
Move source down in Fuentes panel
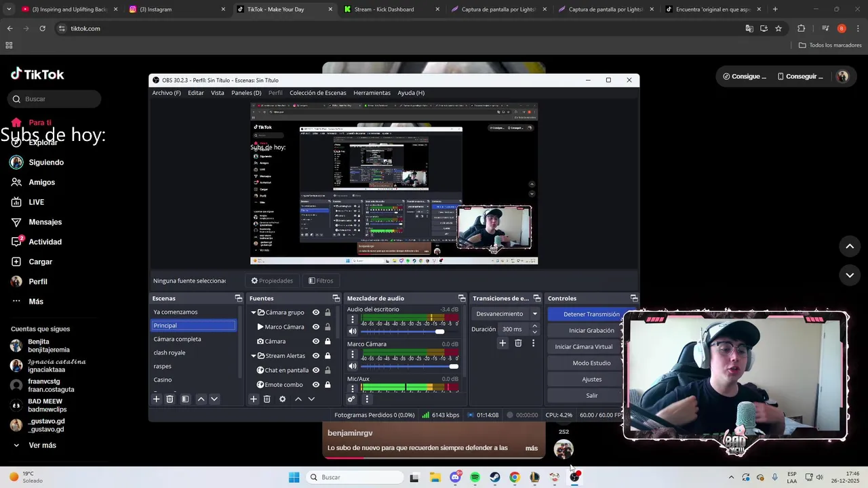click(311, 399)
